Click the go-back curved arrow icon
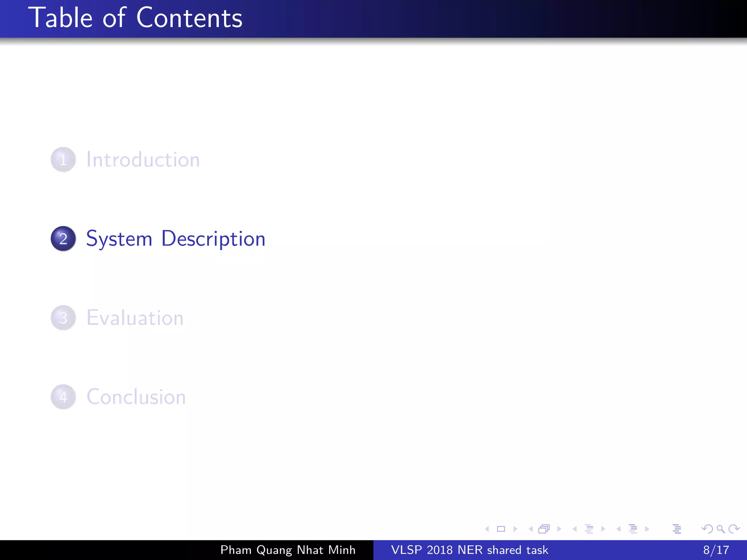 [707, 529]
